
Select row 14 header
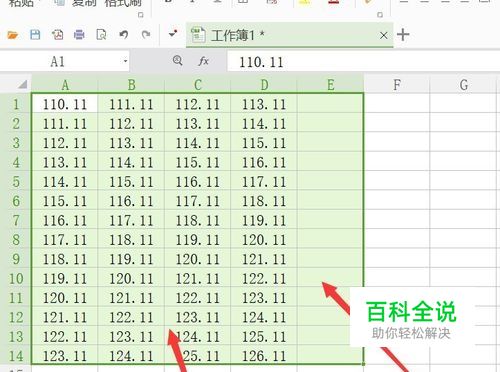[x=16, y=356]
